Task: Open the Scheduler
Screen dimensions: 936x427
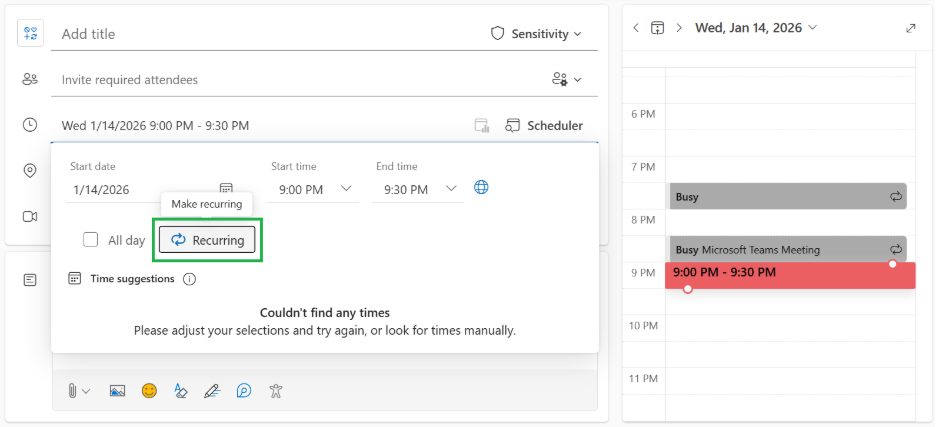Action: [x=544, y=125]
